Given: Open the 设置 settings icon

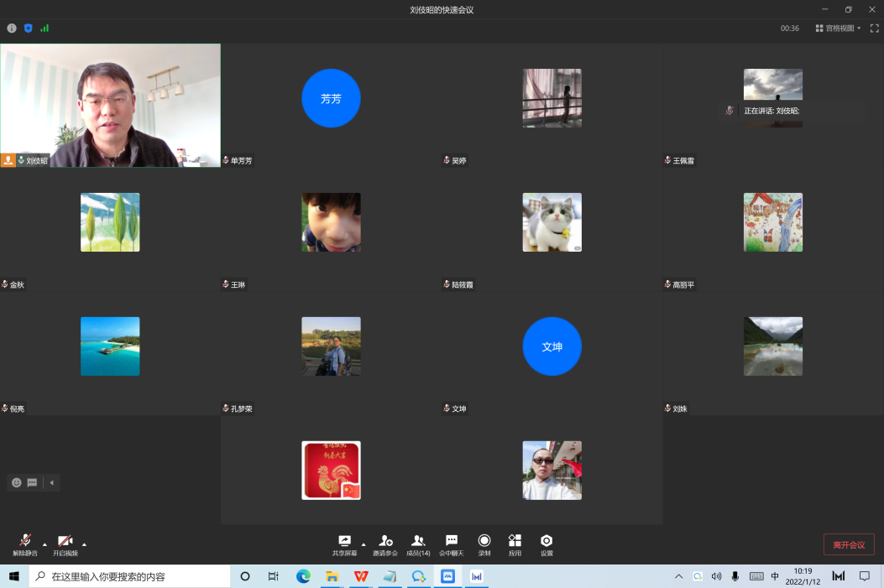Looking at the screenshot, I should [x=547, y=542].
